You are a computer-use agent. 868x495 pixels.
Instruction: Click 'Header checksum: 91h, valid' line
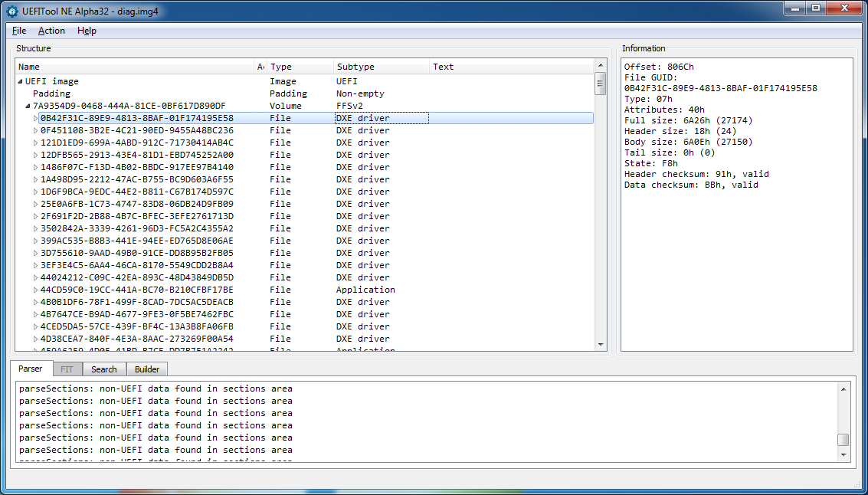(x=696, y=174)
